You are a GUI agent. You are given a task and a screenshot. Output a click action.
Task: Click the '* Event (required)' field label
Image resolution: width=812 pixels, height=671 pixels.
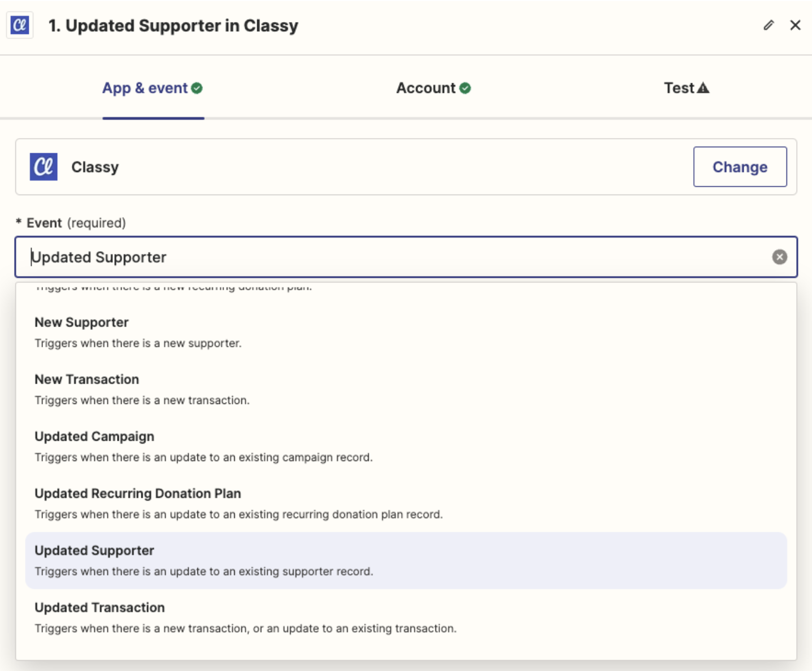tap(71, 223)
